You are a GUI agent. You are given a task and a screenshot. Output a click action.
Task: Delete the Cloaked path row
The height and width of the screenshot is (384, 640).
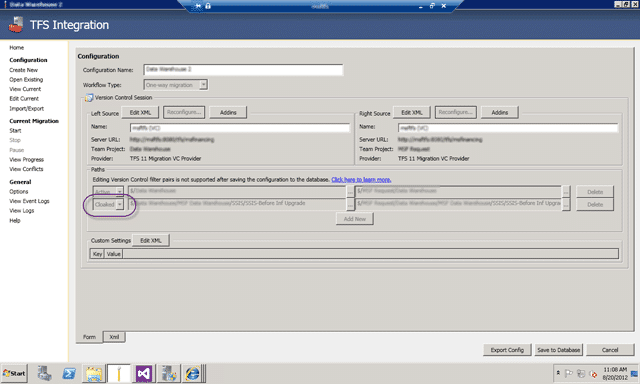pyautogui.click(x=595, y=204)
